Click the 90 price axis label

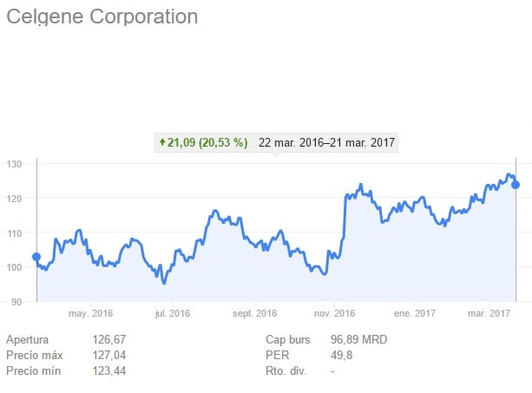click(18, 302)
